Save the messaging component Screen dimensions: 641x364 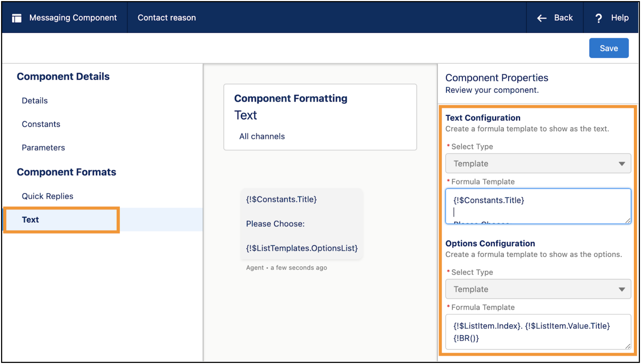[609, 48]
